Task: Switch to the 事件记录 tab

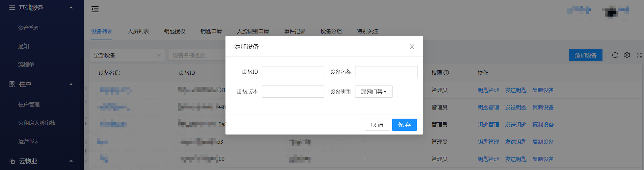Action: [294, 31]
